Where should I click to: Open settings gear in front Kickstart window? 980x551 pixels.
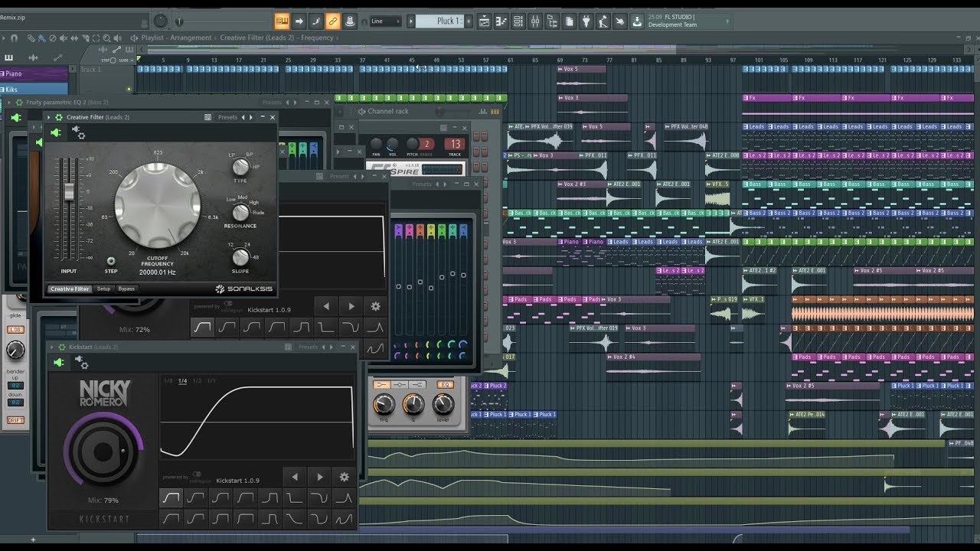tap(345, 477)
